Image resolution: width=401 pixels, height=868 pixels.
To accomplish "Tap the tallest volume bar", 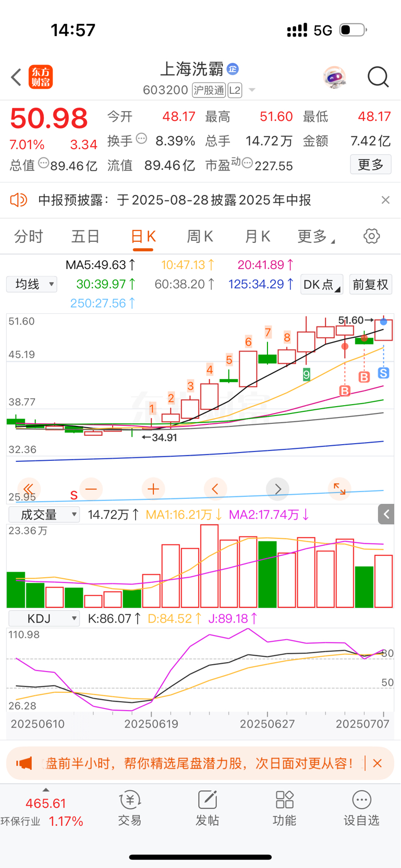I will point(209,566).
